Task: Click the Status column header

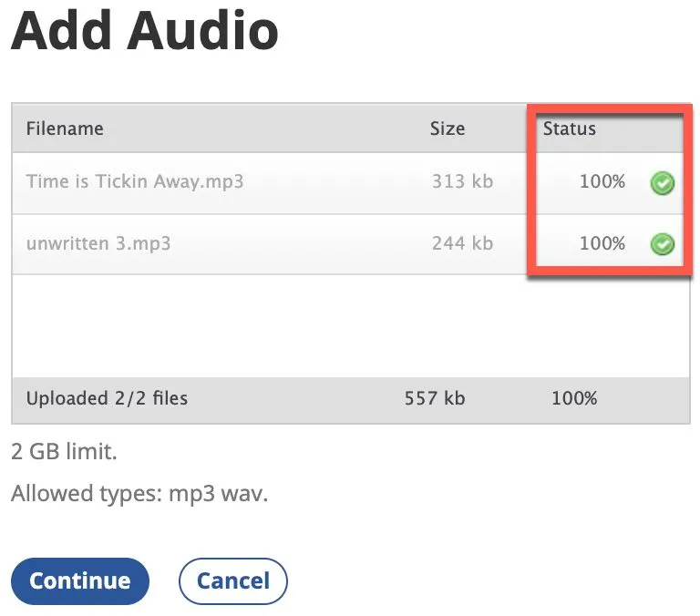Action: [569, 128]
